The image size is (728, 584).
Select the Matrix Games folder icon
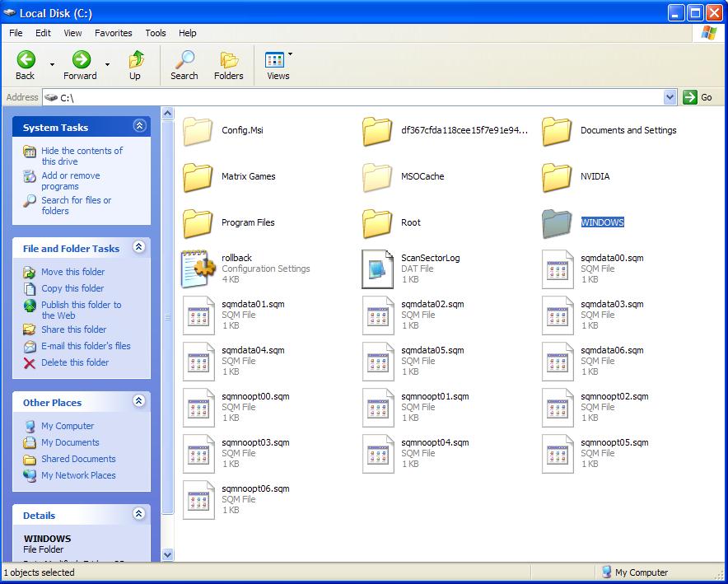(198, 177)
